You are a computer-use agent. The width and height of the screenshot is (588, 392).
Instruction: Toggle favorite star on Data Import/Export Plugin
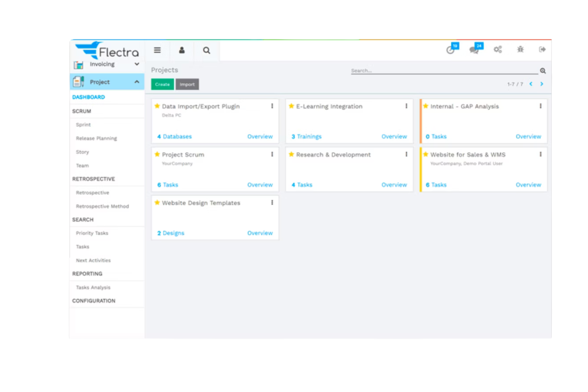[157, 106]
